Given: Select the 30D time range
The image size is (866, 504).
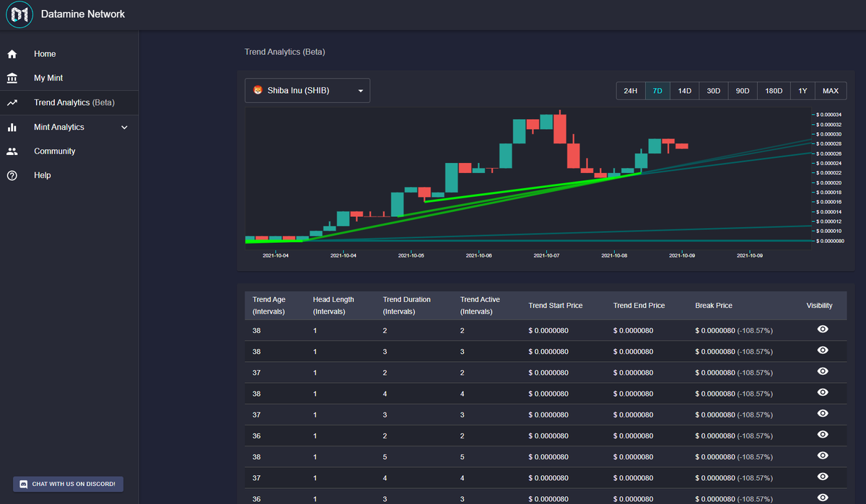Looking at the screenshot, I should click(x=714, y=91).
